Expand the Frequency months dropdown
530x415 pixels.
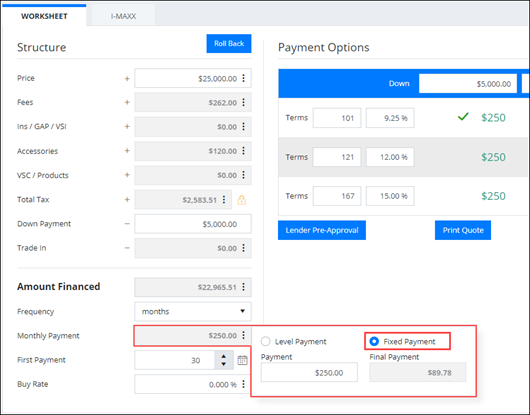click(x=193, y=311)
